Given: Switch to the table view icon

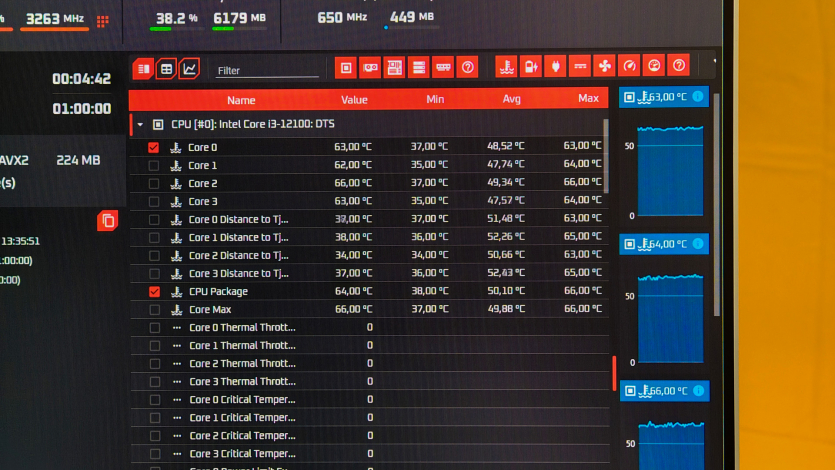Looking at the screenshot, I should click(x=166, y=69).
